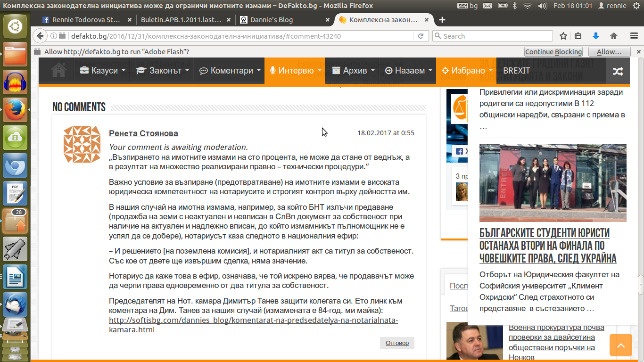
Task: Open the blue Downloads arrow
Action: pyautogui.click(x=596, y=36)
